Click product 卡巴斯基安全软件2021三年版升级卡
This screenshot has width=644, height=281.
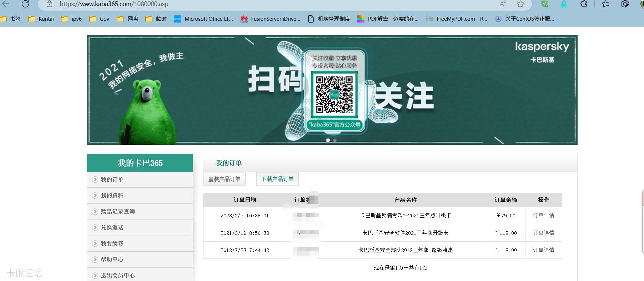405,233
